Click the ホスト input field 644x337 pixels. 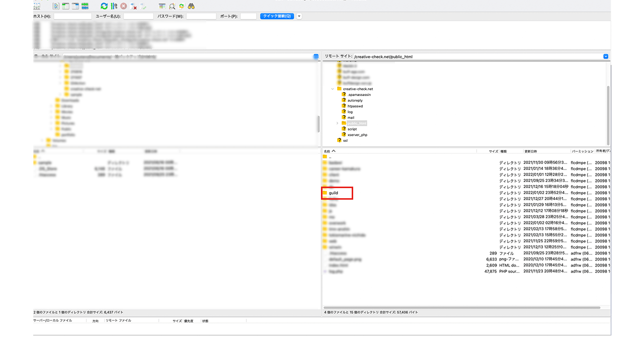[72, 16]
